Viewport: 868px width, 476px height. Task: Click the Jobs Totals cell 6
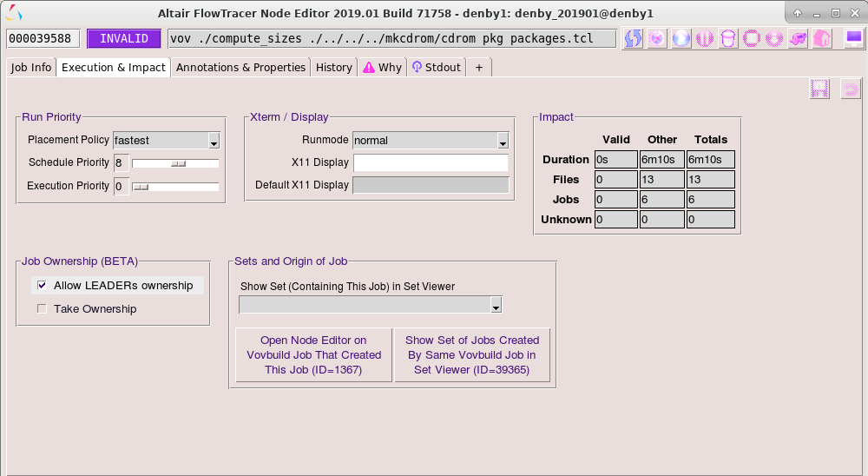[x=710, y=200]
